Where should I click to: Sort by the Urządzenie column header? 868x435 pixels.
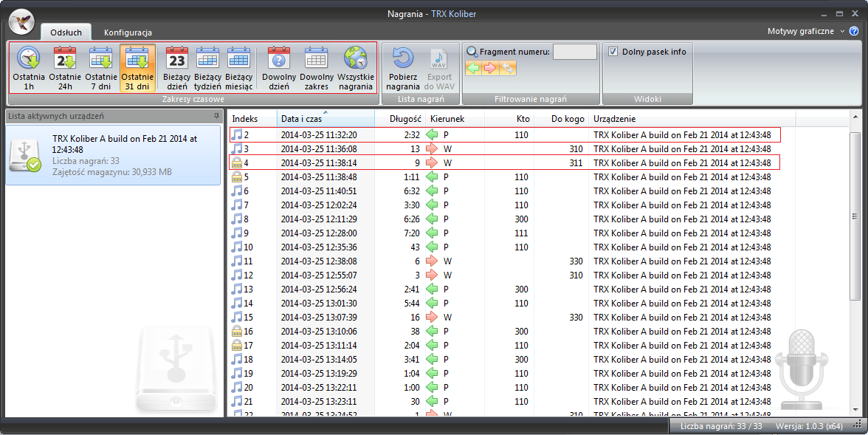(x=692, y=119)
